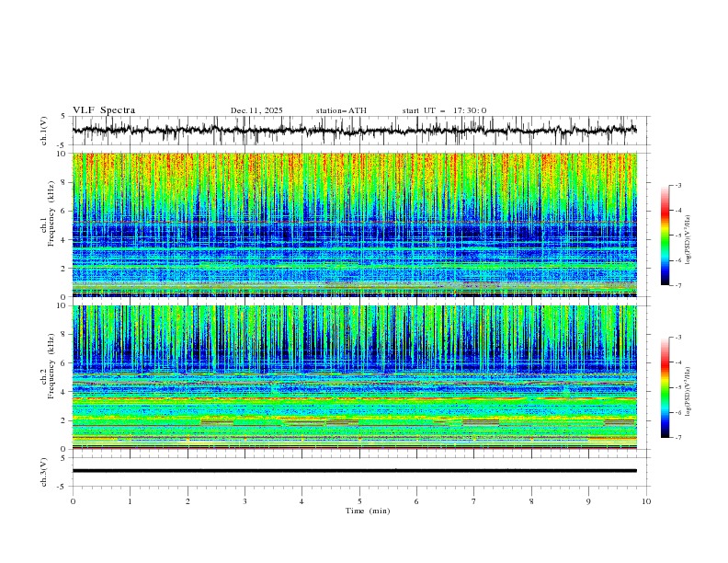
Task: Click the "-7" label on ch.2 colorbar
Action: [x=677, y=438]
